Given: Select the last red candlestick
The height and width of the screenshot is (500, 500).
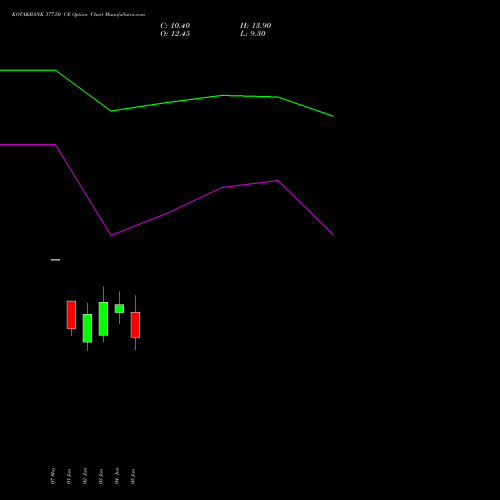Looking at the screenshot, I should pyautogui.click(x=135, y=325).
